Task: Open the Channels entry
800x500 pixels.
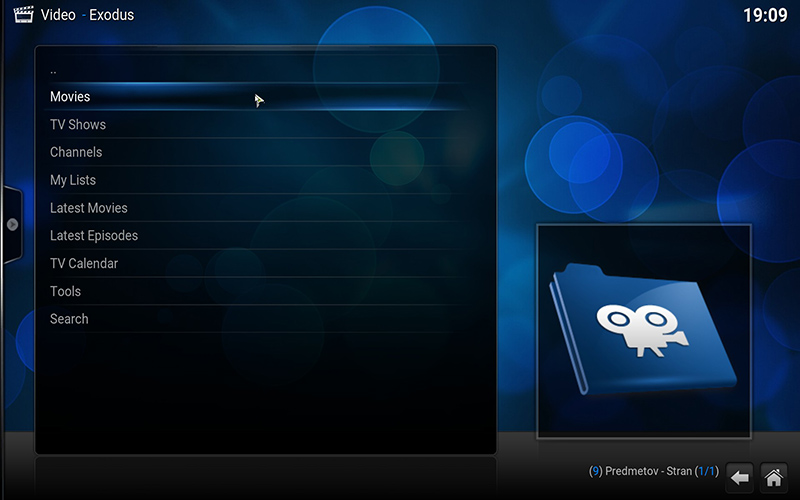Action: point(76,152)
